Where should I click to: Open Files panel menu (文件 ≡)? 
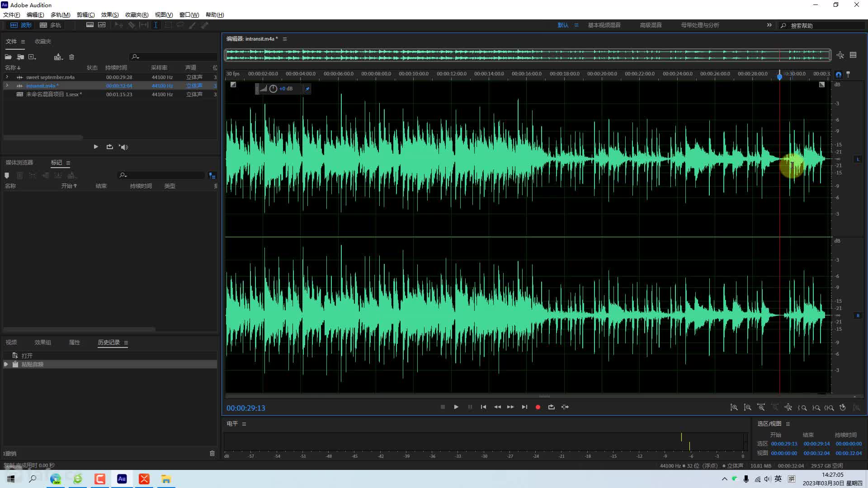[x=23, y=42]
